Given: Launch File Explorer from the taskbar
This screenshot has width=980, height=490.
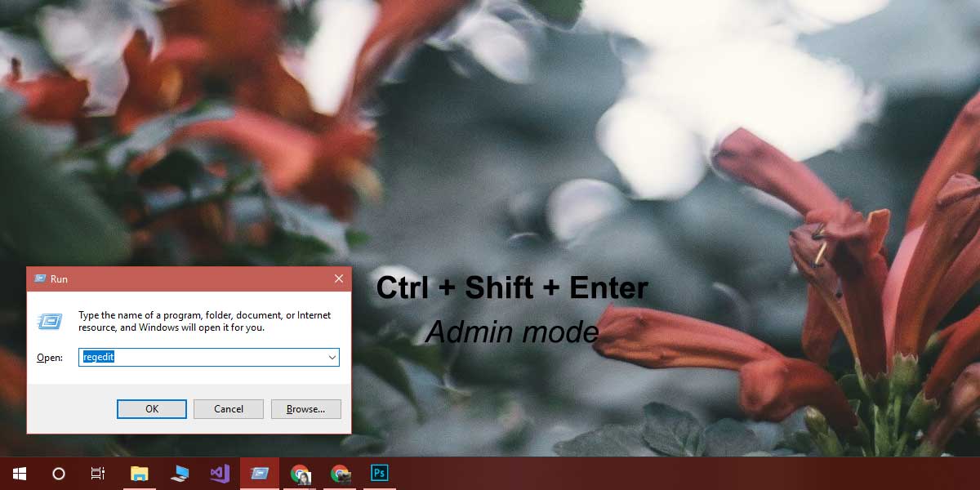Looking at the screenshot, I should [x=140, y=474].
